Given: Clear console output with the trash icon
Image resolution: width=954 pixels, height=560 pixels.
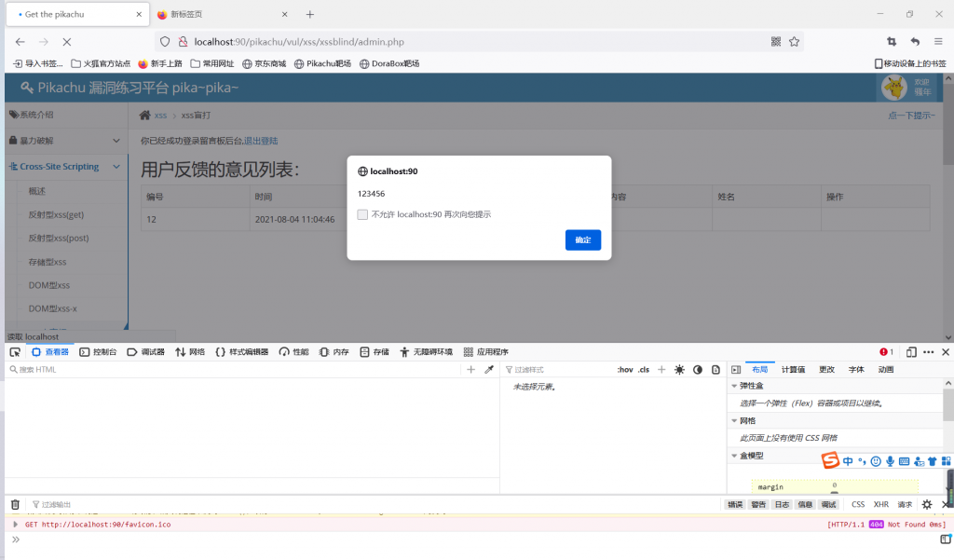Looking at the screenshot, I should pos(15,504).
